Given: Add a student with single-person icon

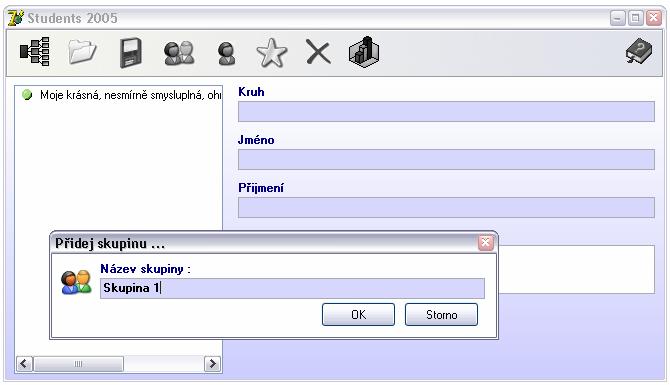Looking at the screenshot, I should coord(226,53).
